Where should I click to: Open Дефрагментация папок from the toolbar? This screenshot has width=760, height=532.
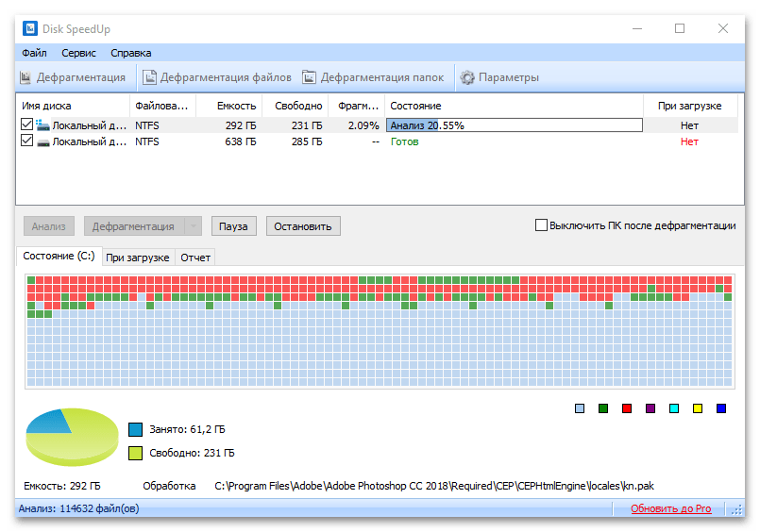tap(310, 77)
